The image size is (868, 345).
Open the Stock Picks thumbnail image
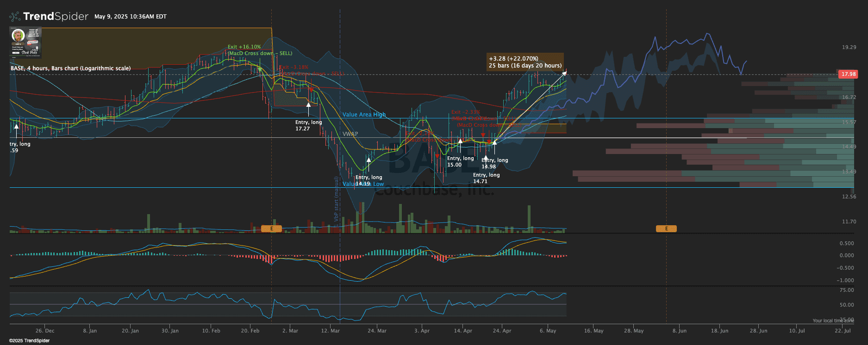25,42
